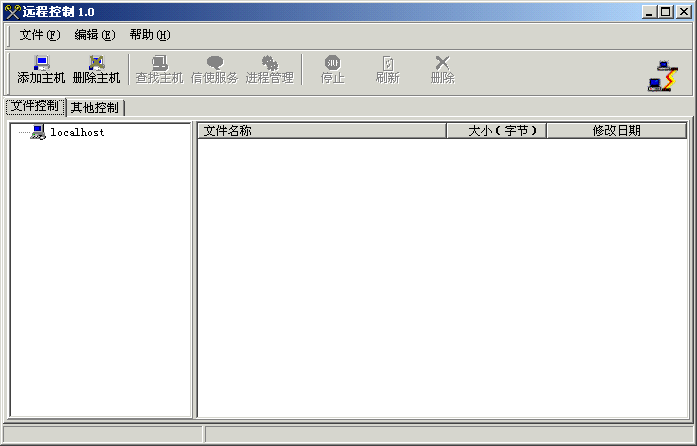Sort by the 修改日期 column header
This screenshot has height=446, width=697.
tap(616, 130)
